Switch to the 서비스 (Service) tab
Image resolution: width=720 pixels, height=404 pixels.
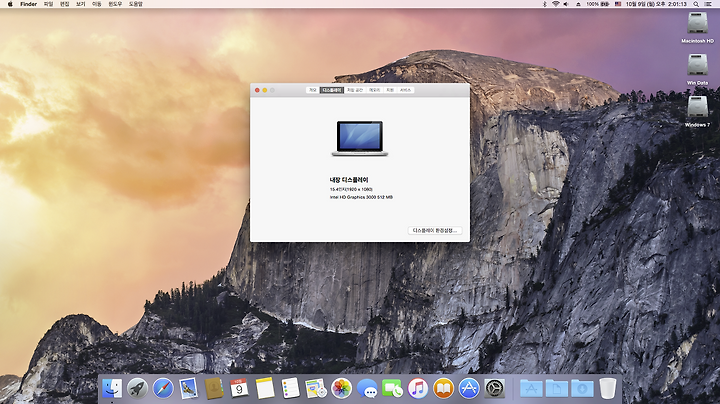click(405, 90)
